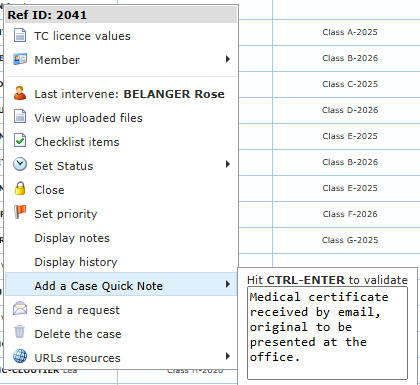
Task: Click the Last intervene person icon
Action: click(20, 93)
